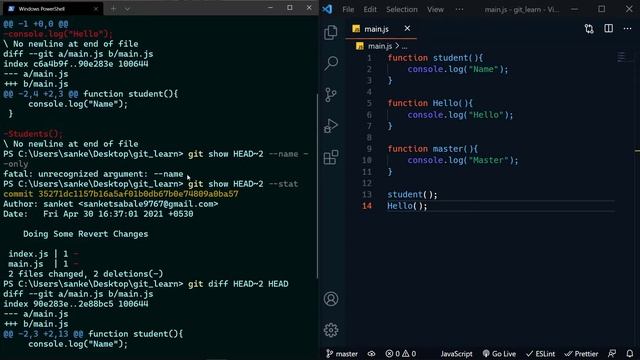Click 'git show HEAD~2 --stat' command

(x=243, y=184)
